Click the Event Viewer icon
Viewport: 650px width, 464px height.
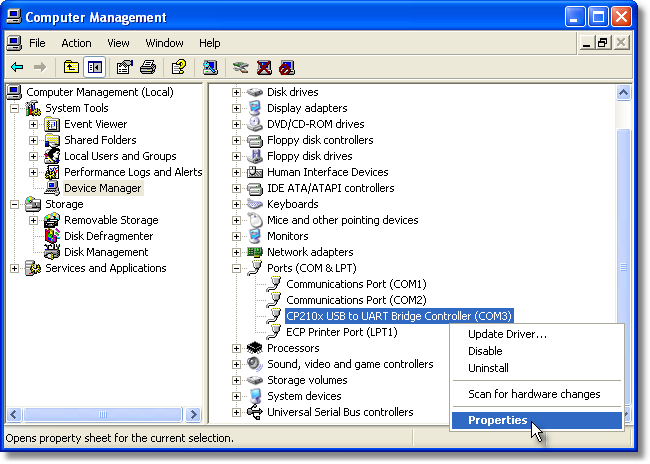coord(52,124)
